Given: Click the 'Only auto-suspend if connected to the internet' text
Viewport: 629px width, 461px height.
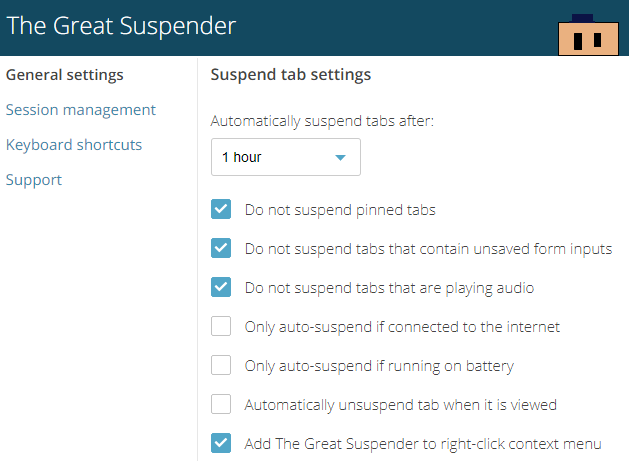Looking at the screenshot, I should click(402, 327).
